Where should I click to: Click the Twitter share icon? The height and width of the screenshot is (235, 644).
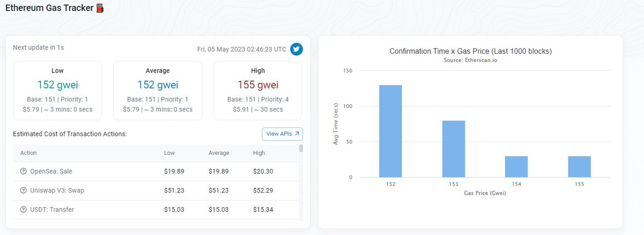tap(297, 49)
